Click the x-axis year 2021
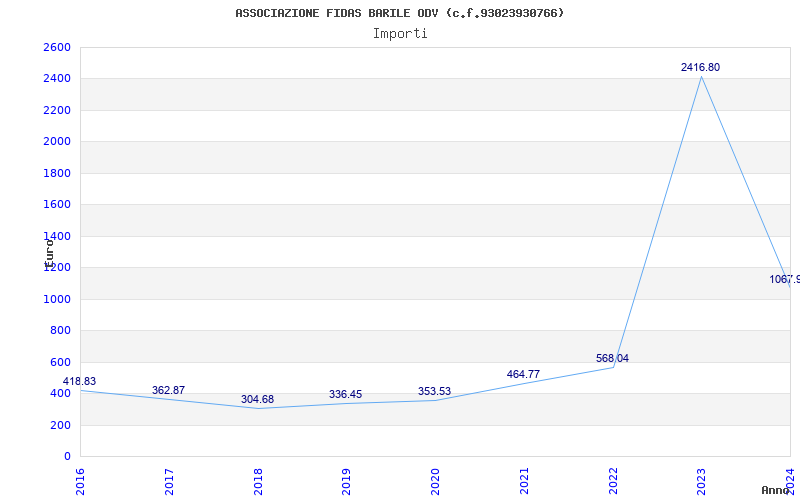The height and width of the screenshot is (500, 800). click(524, 481)
